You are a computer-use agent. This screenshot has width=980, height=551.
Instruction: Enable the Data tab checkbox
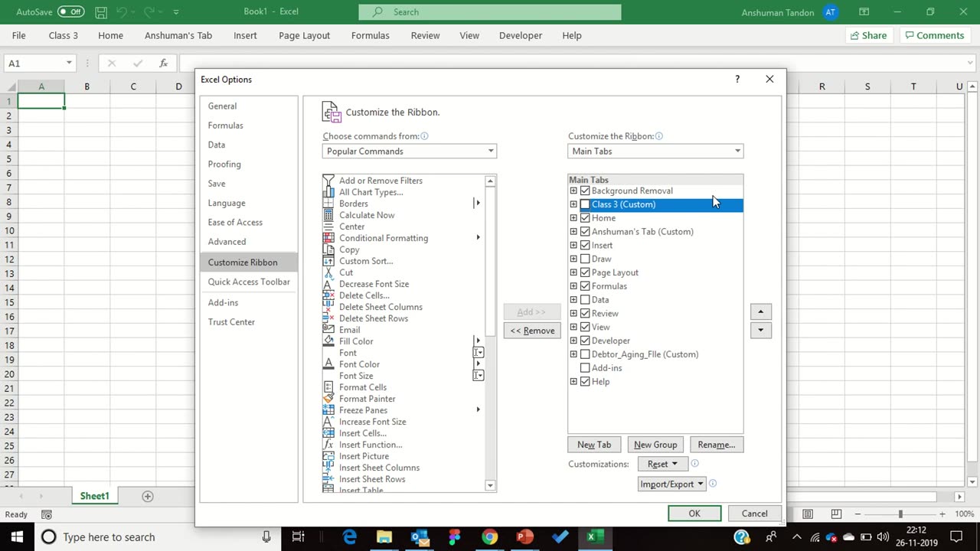585,300
